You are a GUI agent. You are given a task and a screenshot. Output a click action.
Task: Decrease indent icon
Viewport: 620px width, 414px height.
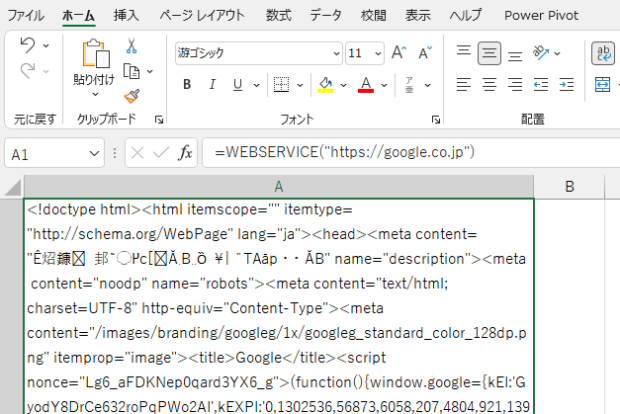pyautogui.click(x=541, y=85)
